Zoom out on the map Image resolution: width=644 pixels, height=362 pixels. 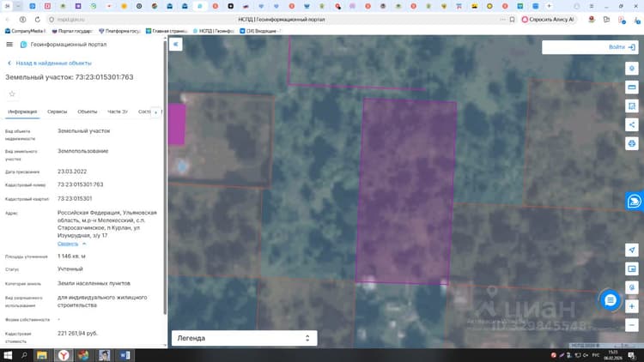[632, 325]
